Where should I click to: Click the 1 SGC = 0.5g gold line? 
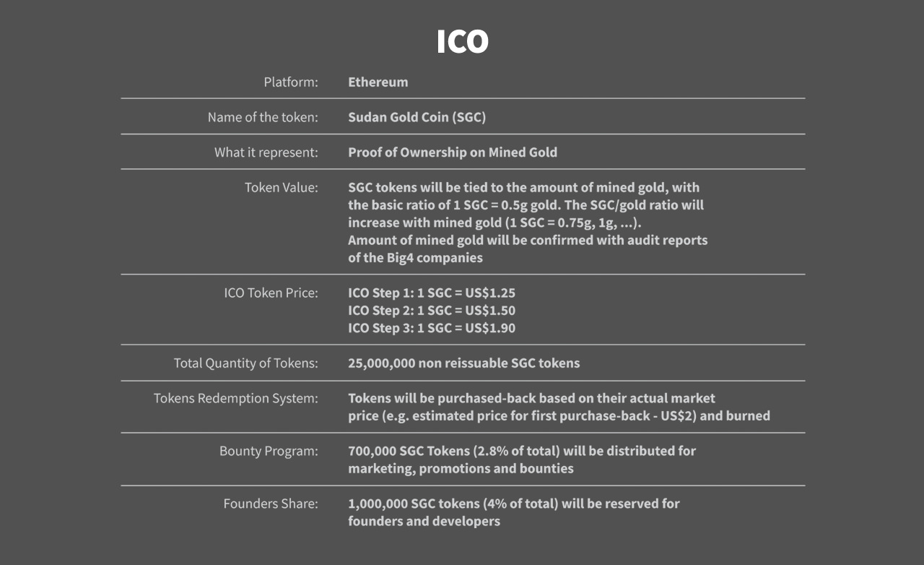point(526,204)
